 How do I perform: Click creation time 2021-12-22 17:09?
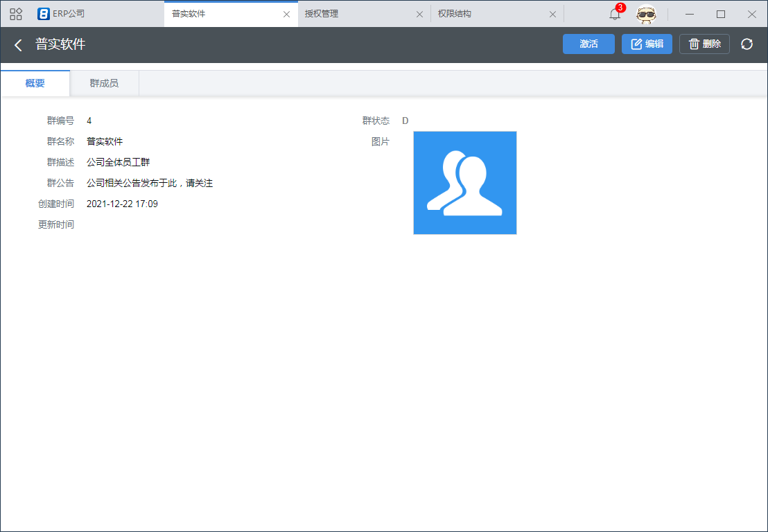point(123,204)
